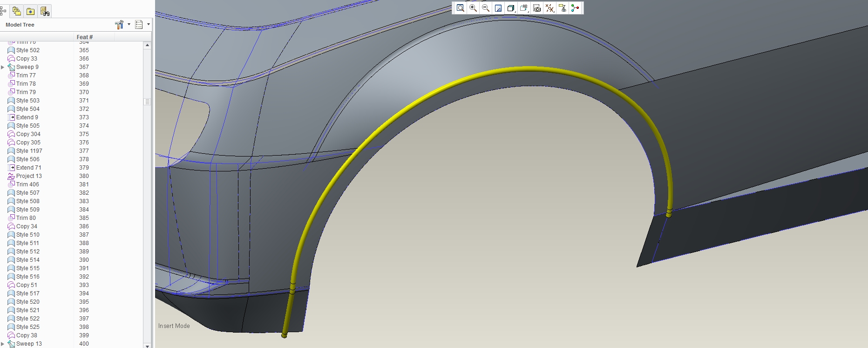Click the Sweep 13 feature icon

pos(11,344)
